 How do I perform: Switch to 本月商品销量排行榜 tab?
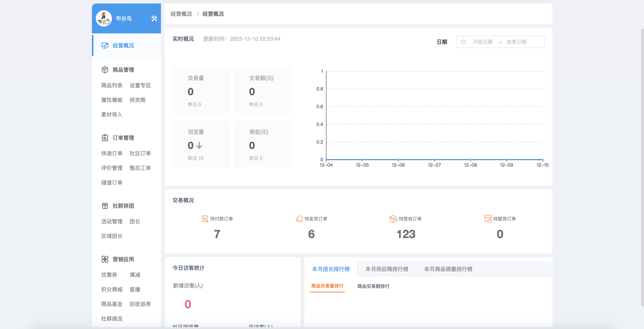[x=448, y=269]
